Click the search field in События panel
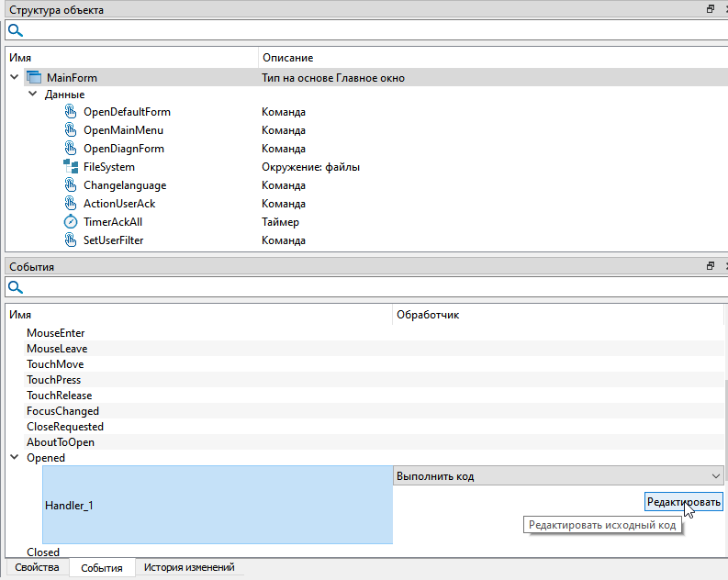This screenshot has width=728, height=580. (x=367, y=287)
